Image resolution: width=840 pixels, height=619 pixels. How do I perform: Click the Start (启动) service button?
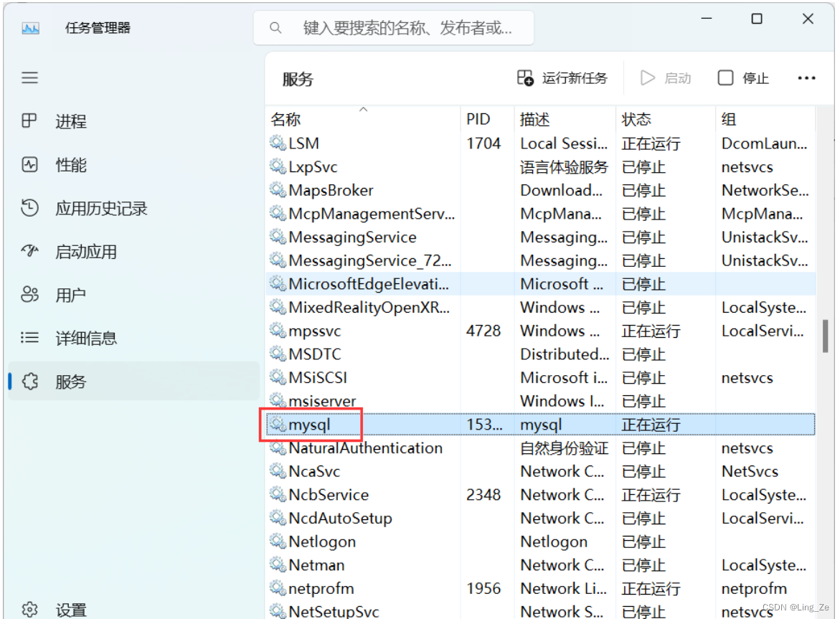tap(666, 78)
